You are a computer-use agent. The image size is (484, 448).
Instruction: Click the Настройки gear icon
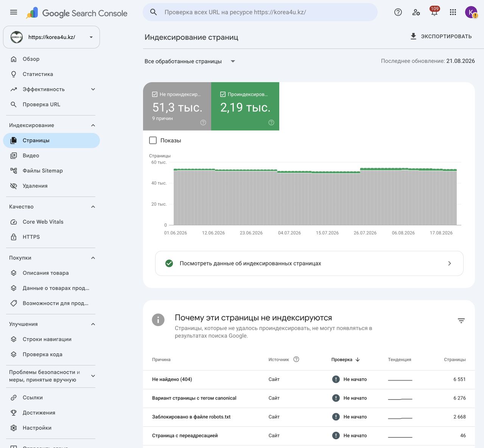click(x=14, y=428)
